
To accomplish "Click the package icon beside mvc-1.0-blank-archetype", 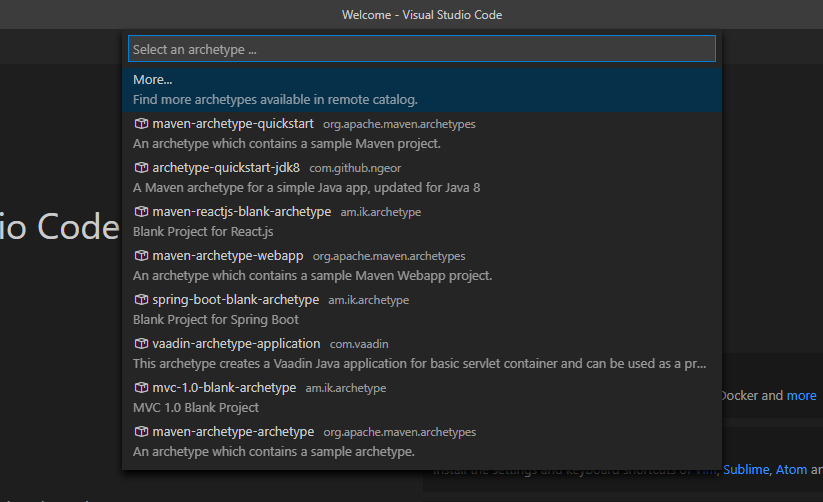I will tap(141, 388).
